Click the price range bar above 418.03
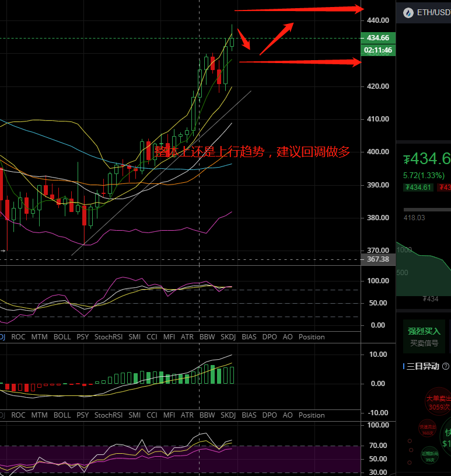This screenshot has height=476, width=451. (427, 210)
